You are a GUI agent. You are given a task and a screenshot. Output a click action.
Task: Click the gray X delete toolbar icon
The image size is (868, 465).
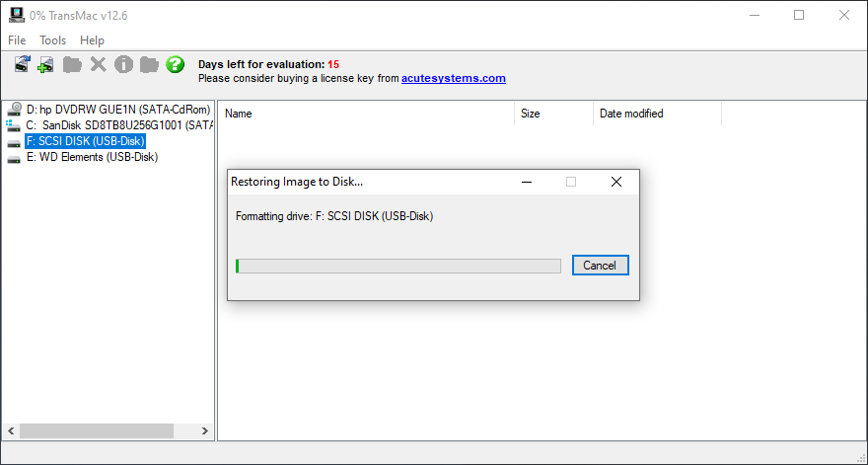click(98, 64)
